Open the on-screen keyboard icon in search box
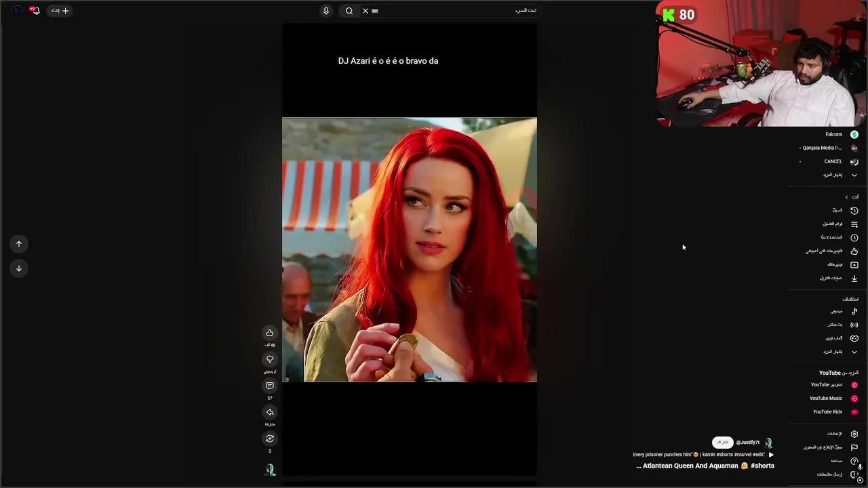Image resolution: width=868 pixels, height=488 pixels. click(375, 11)
